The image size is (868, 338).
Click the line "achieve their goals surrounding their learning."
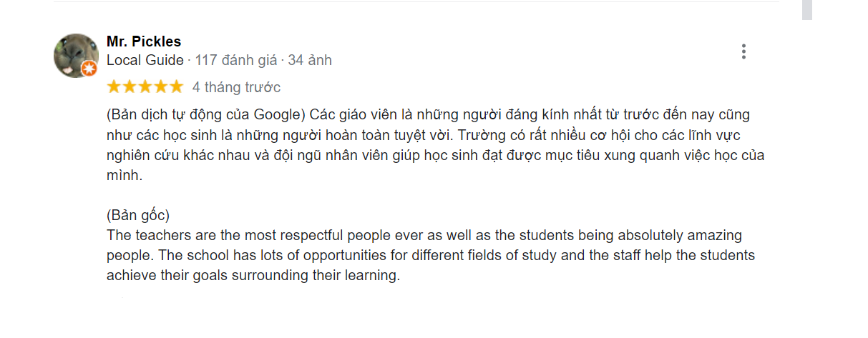click(253, 275)
